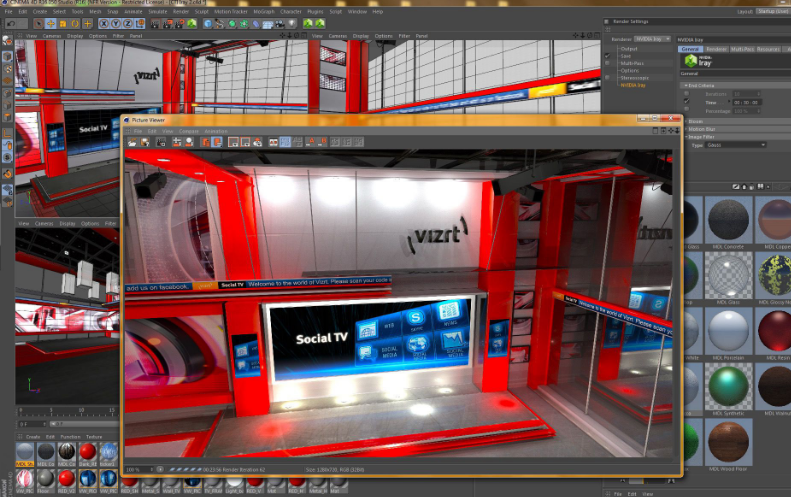Open the Renderer dropdown showing NVIDIA Iray
This screenshot has width=791, height=497.
[x=652, y=39]
